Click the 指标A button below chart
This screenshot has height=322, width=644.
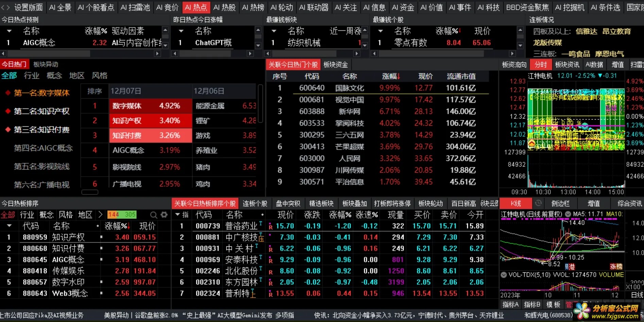pos(510,305)
